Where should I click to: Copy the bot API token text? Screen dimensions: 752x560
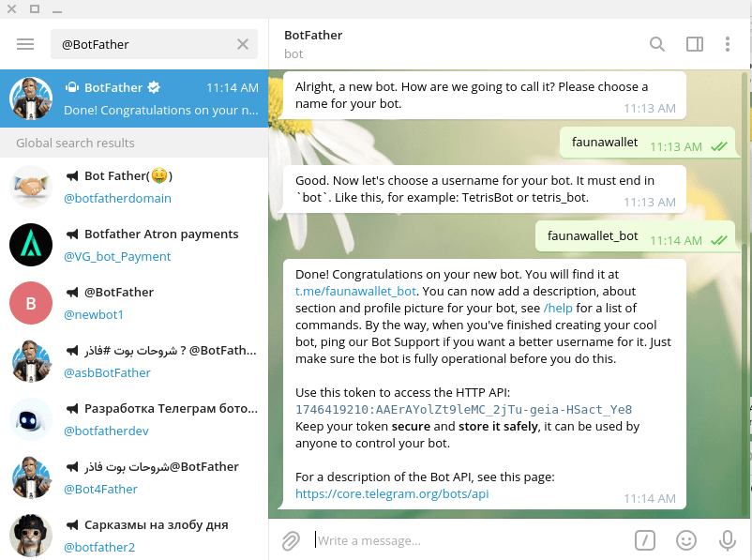(x=463, y=409)
